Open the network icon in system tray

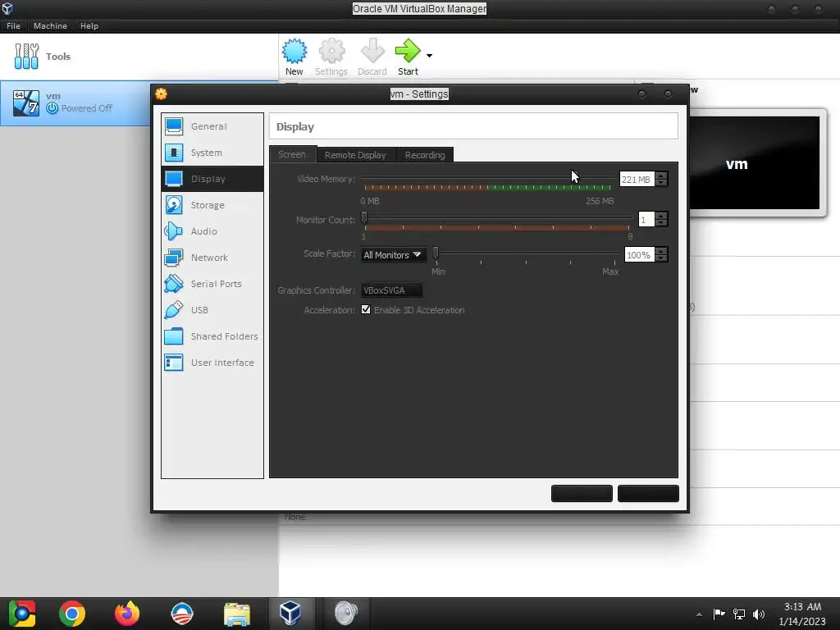pyautogui.click(x=739, y=614)
